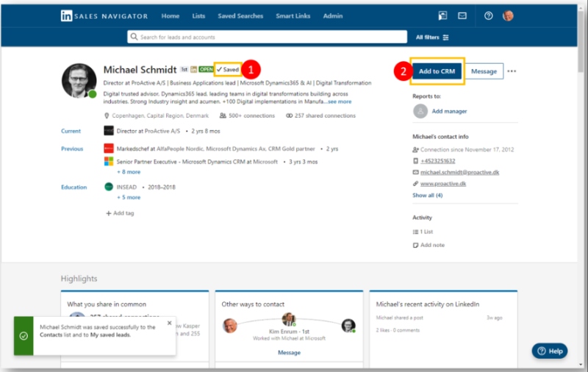The height and width of the screenshot is (372, 588).
Task: Click the user avatar in top bar
Action: point(508,15)
